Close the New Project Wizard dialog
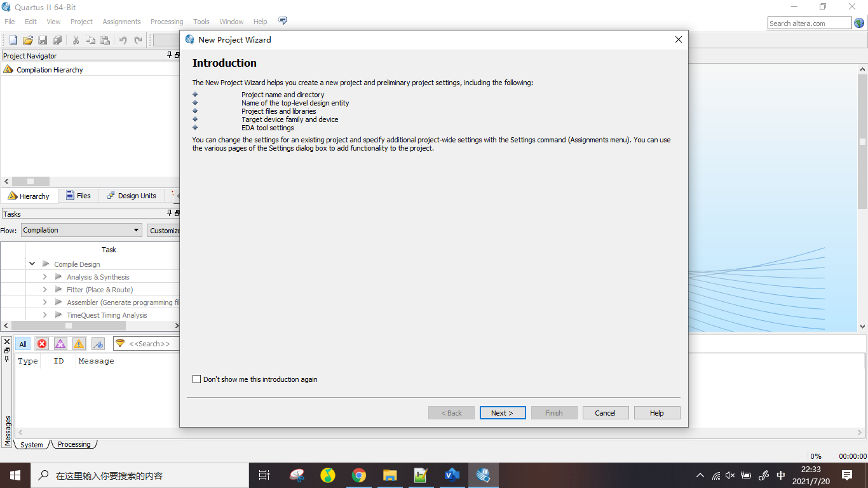Viewport: 868px width, 488px height. point(678,39)
